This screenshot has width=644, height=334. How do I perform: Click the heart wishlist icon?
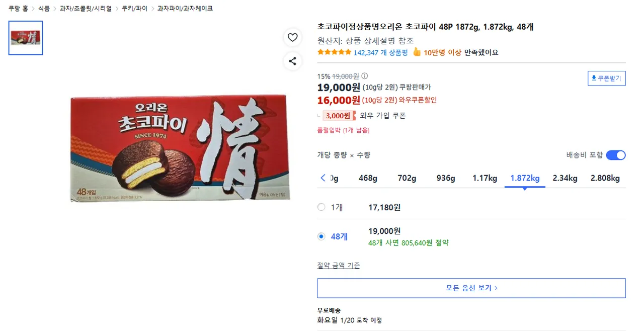(292, 37)
